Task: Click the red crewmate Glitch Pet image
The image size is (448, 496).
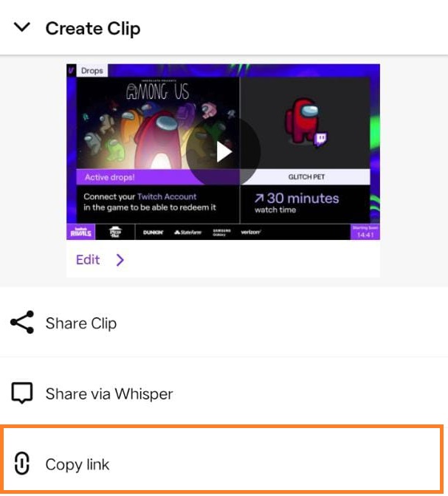Action: [306, 122]
